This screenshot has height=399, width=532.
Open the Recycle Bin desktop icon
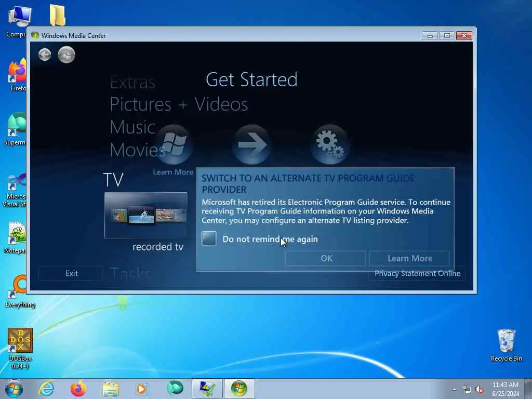pos(506,345)
